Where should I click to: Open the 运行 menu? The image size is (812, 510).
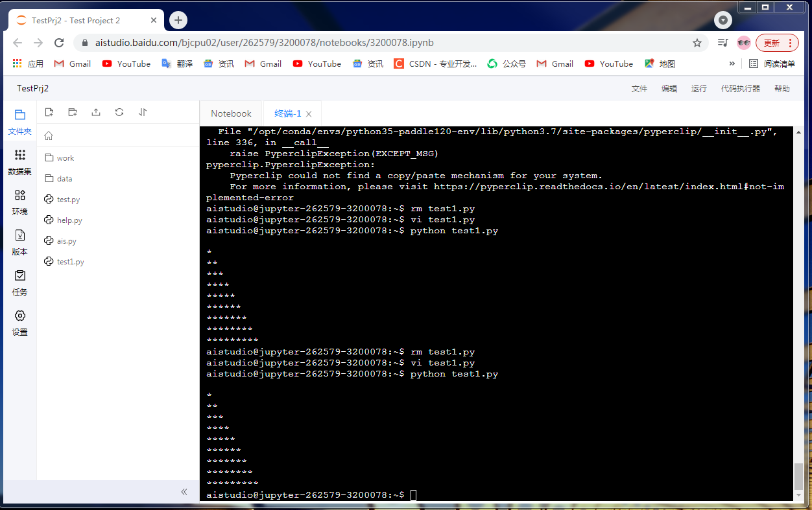coord(699,89)
